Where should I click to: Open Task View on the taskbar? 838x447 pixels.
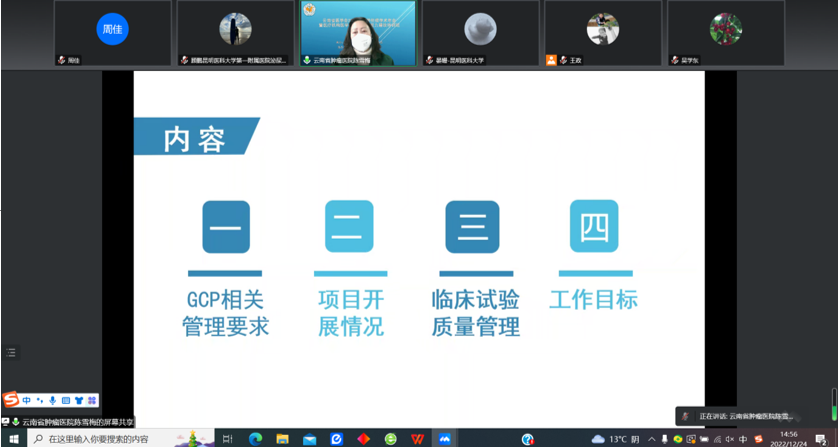pyautogui.click(x=228, y=439)
